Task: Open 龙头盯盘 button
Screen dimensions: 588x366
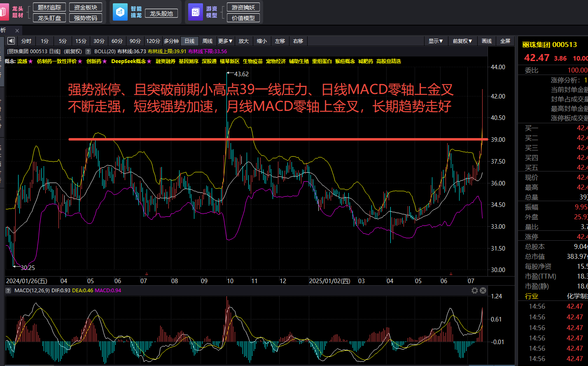Action: click(49, 18)
